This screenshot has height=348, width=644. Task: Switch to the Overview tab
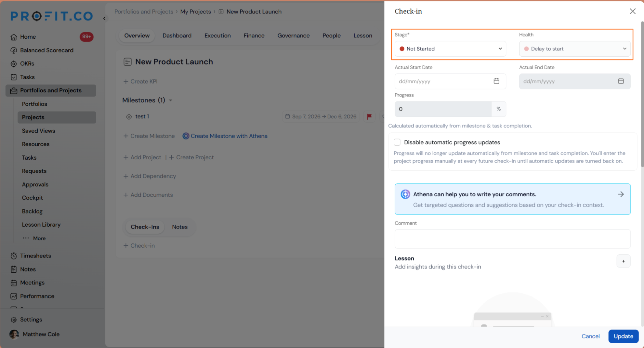137,36
